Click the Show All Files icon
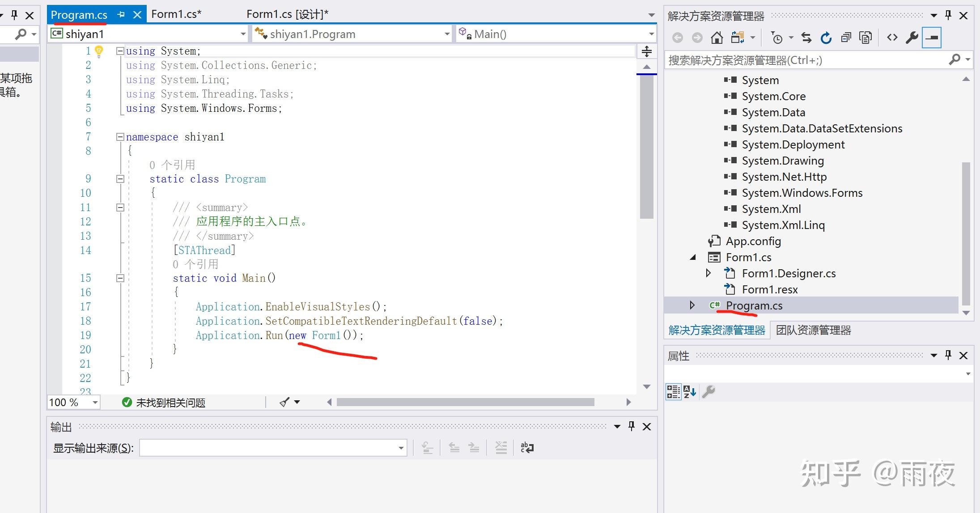980x513 pixels. (865, 38)
